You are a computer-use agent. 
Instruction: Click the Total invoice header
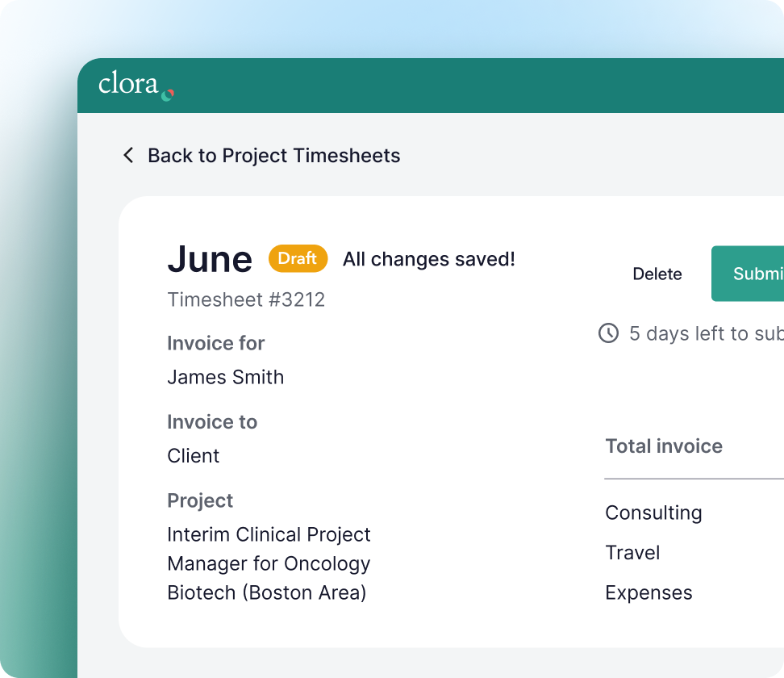pyautogui.click(x=663, y=446)
